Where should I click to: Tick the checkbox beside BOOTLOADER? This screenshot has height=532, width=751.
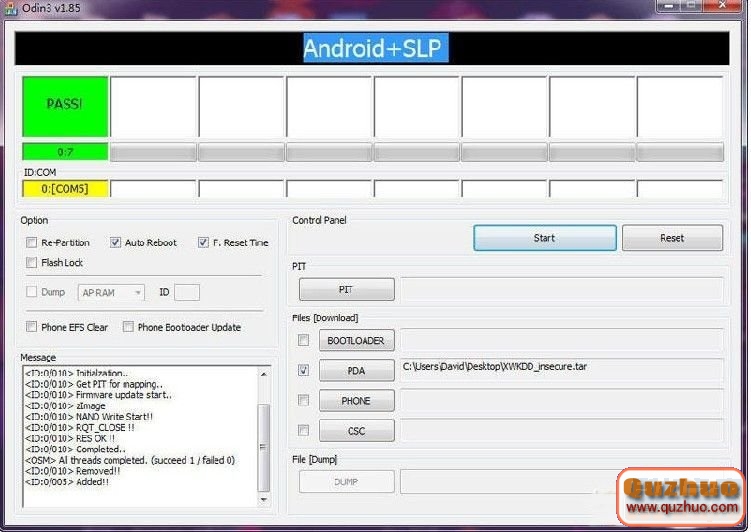[x=303, y=340]
